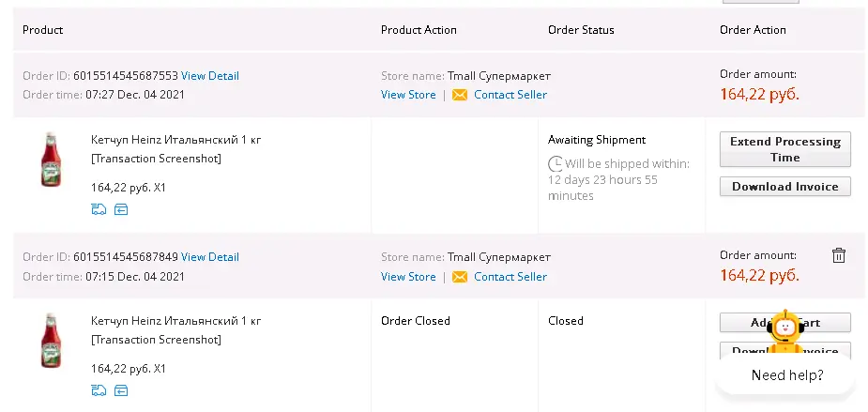Download Invoice for the awaiting shipment order
Viewport: 868px width, 412px height.
pyautogui.click(x=785, y=187)
